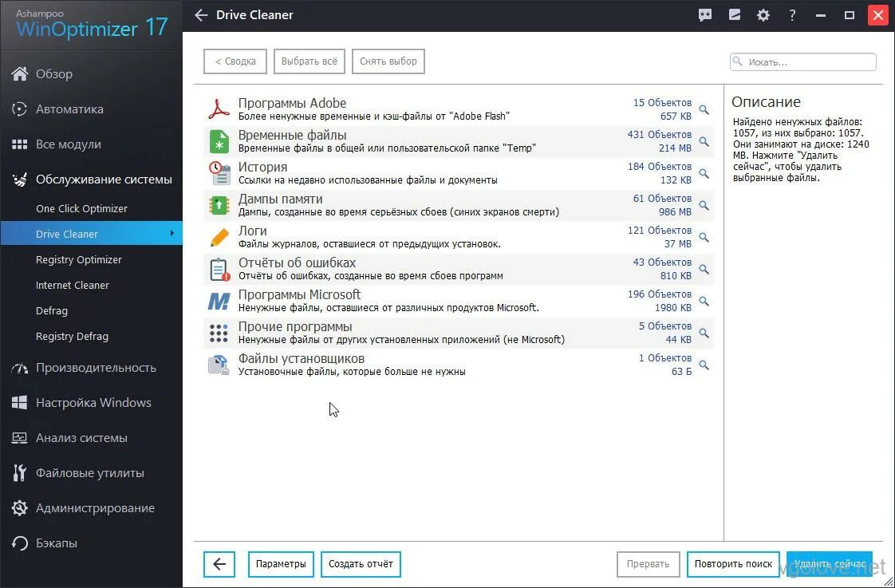
Task: Click the Описание heading
Action: [766, 102]
